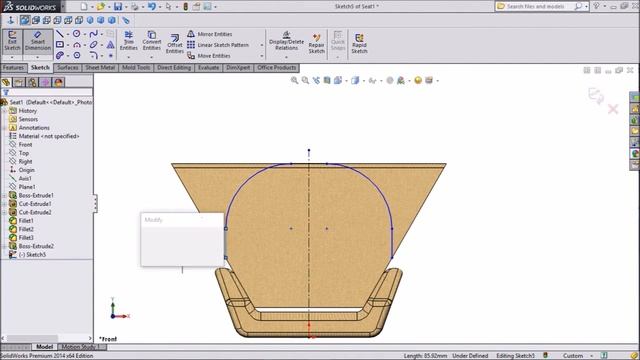Image resolution: width=640 pixels, height=360 pixels.
Task: Select the Point sketch tool
Action: click(x=110, y=55)
